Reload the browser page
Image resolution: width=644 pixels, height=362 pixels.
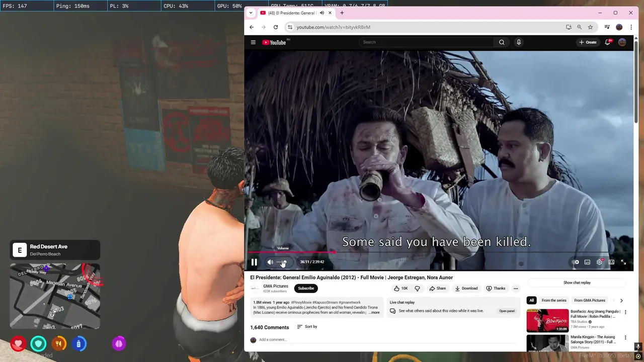coord(276,27)
